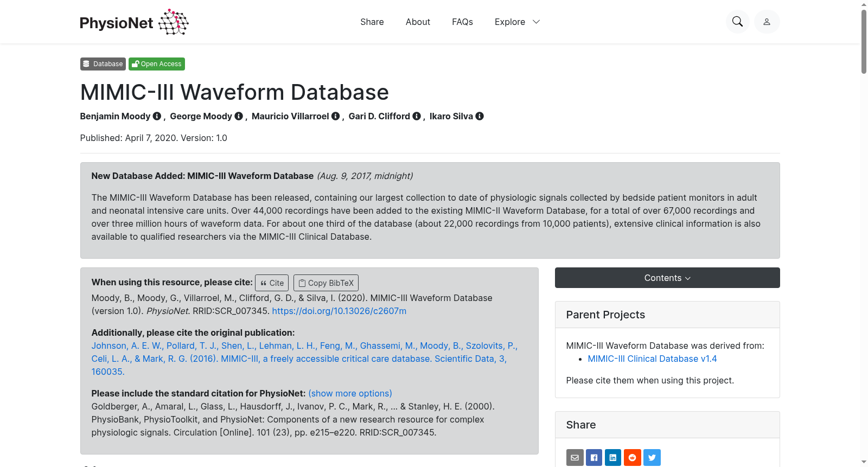Click "Please cite them when using this project."
Viewport: 868px width, 467px height.
pyautogui.click(x=650, y=380)
